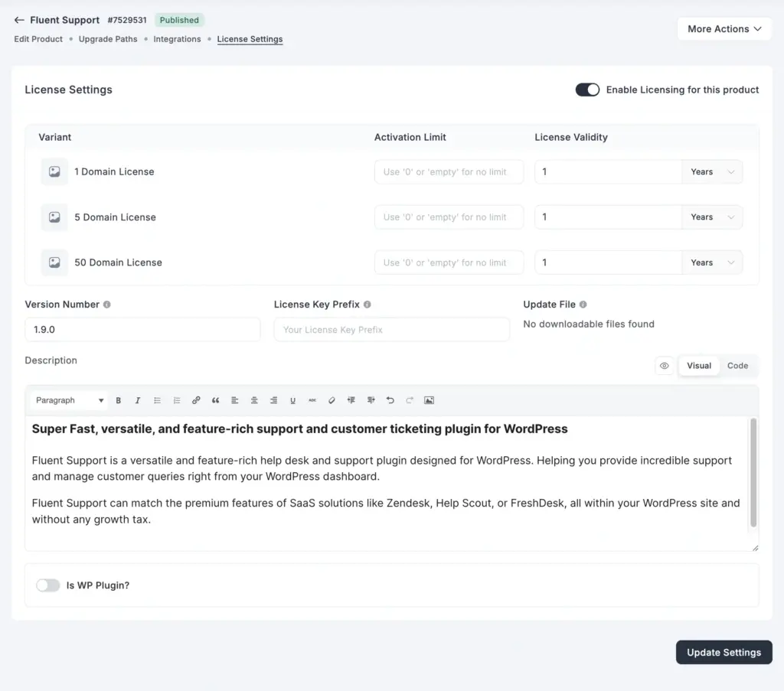The image size is (784, 691).
Task: Switch editor to Code mode
Action: tap(737, 366)
